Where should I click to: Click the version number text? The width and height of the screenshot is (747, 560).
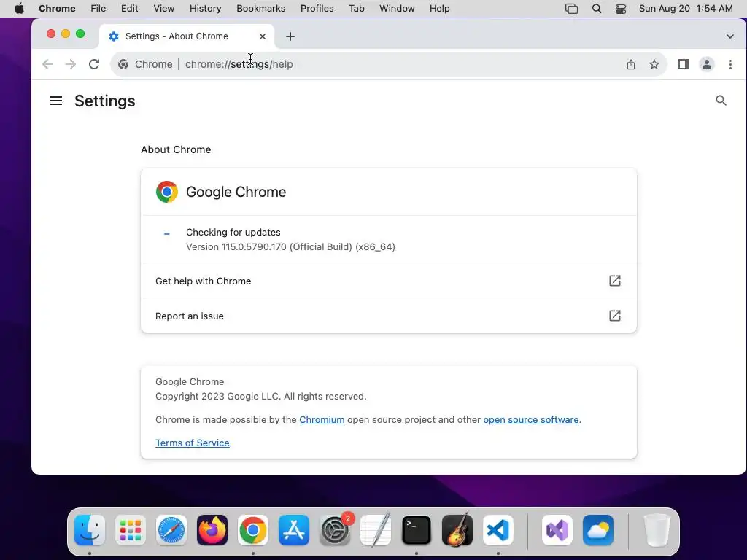290,246
